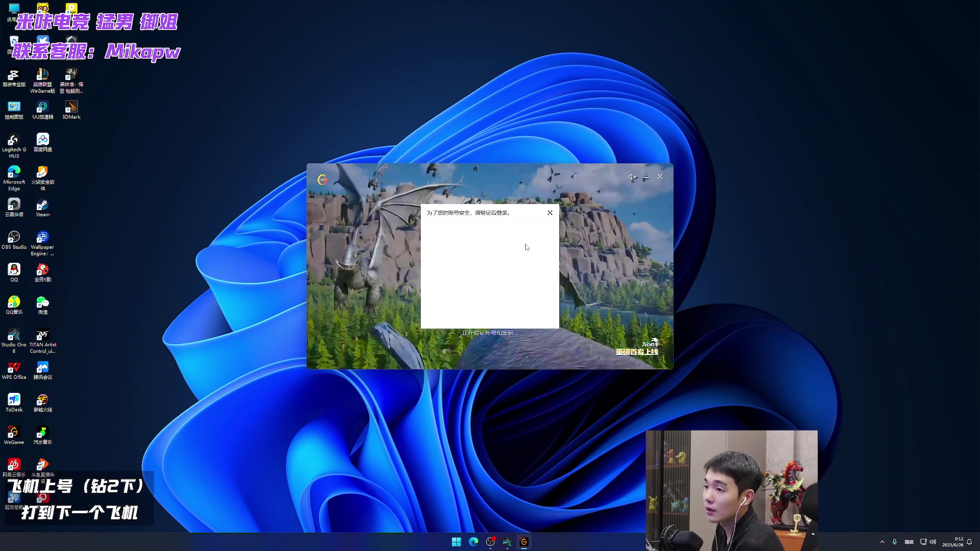The width and height of the screenshot is (980, 551).
Task: Open the notification center bell
Action: (x=969, y=542)
